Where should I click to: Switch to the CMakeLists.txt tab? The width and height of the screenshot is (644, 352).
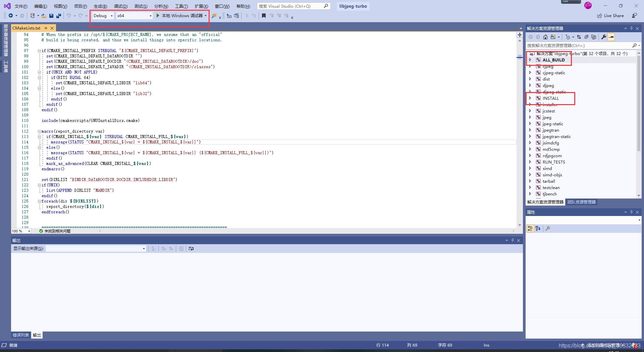point(26,28)
